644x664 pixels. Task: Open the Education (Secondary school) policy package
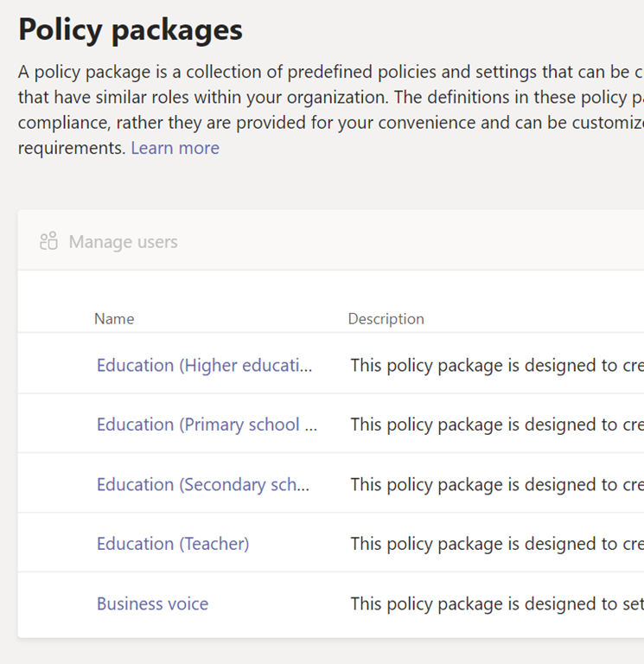[203, 485]
